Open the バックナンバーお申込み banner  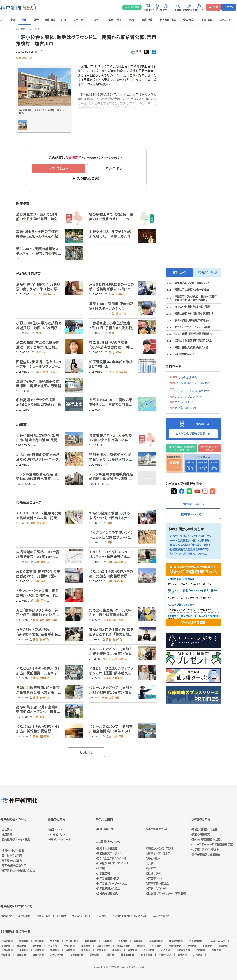click(210, 448)
